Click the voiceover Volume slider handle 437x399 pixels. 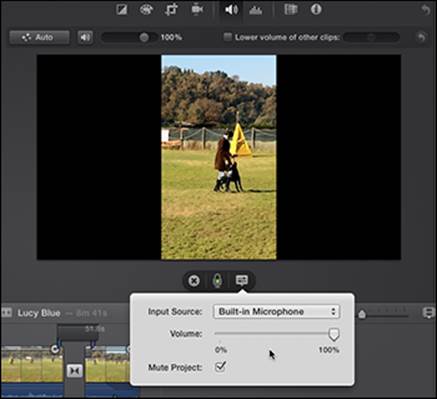tap(334, 334)
